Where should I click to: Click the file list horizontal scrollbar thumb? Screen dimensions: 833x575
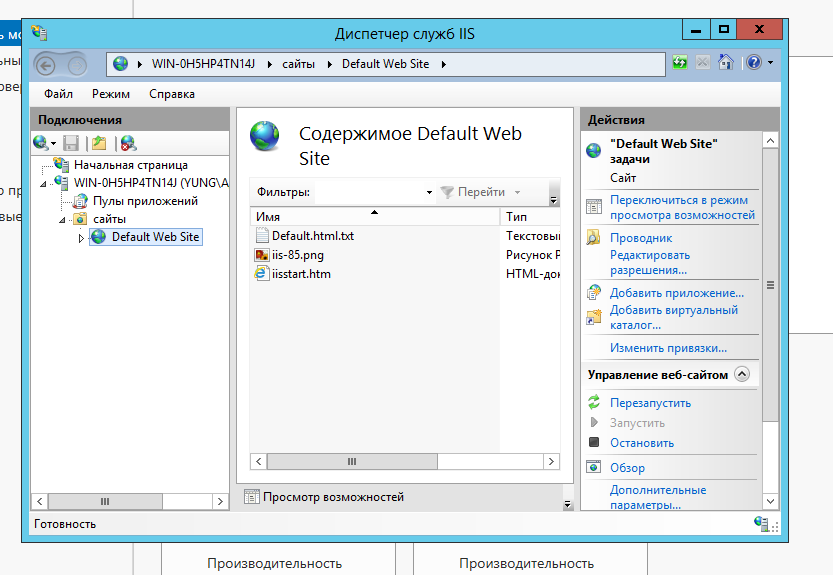(352, 461)
